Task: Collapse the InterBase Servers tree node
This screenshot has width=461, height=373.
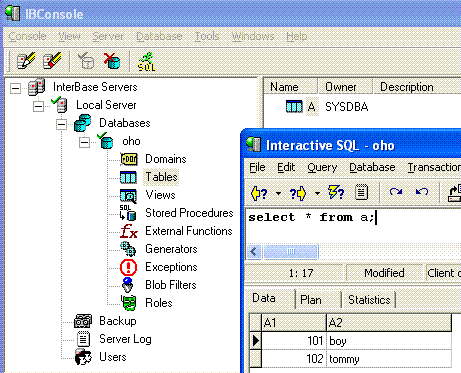Action: tap(15, 88)
